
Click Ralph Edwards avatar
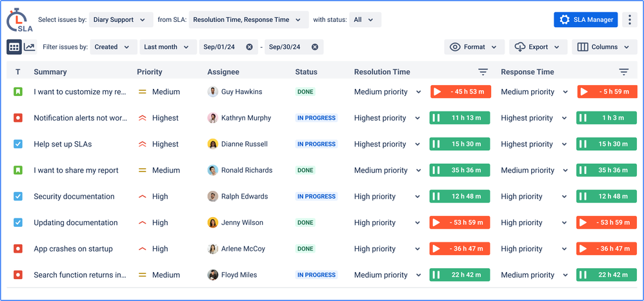(x=213, y=197)
